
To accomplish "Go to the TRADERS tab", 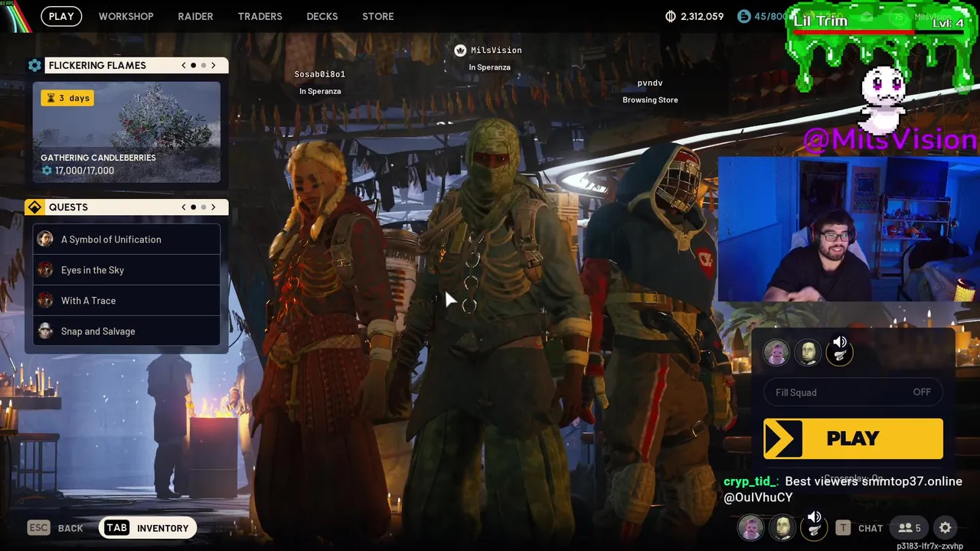I will (260, 16).
